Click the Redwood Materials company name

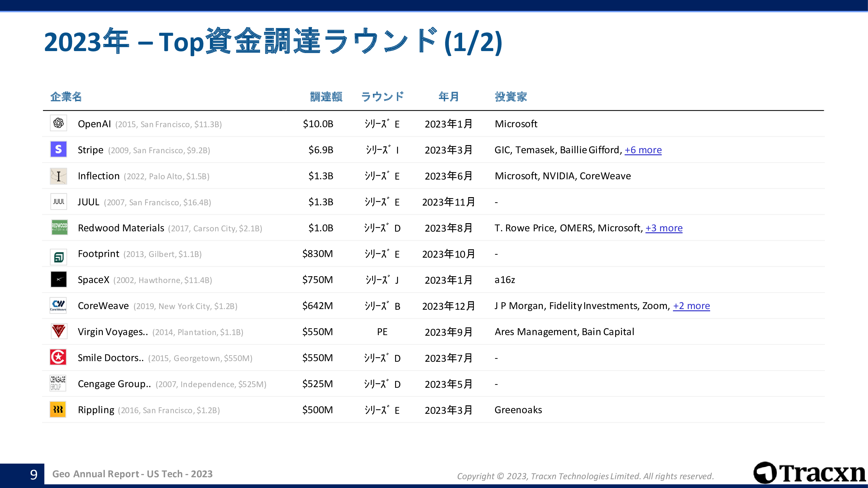point(121,228)
